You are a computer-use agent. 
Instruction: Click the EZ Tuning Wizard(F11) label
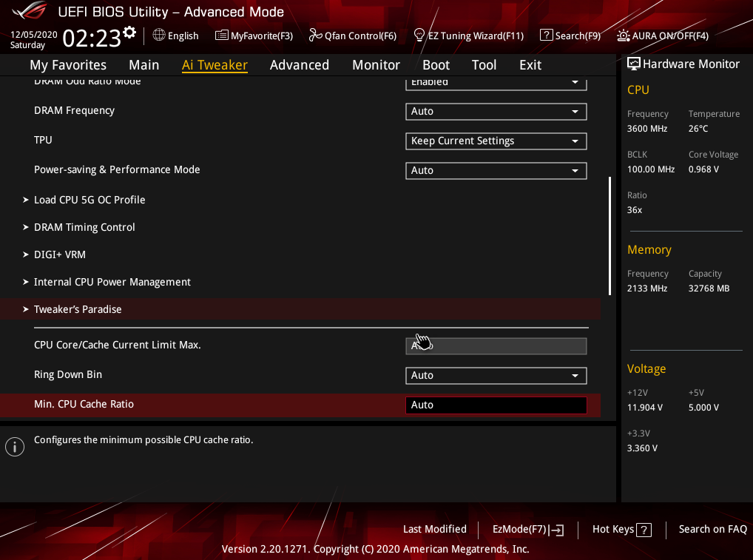tap(476, 36)
